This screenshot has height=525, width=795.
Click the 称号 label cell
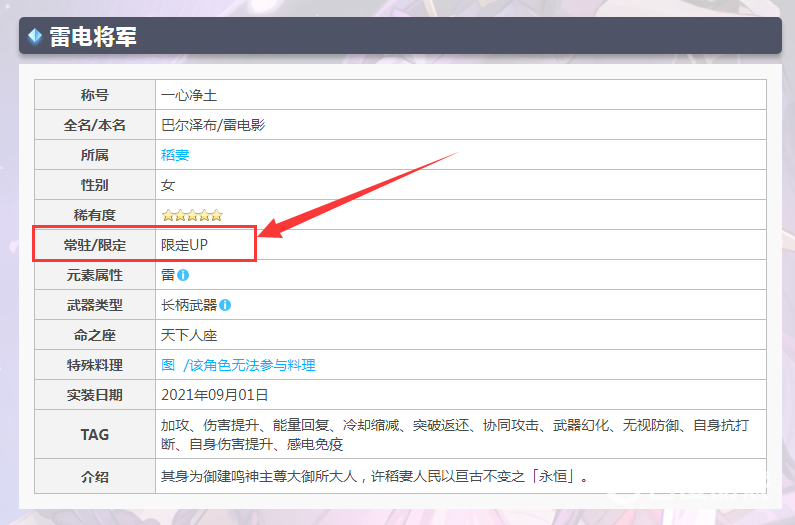[95, 95]
